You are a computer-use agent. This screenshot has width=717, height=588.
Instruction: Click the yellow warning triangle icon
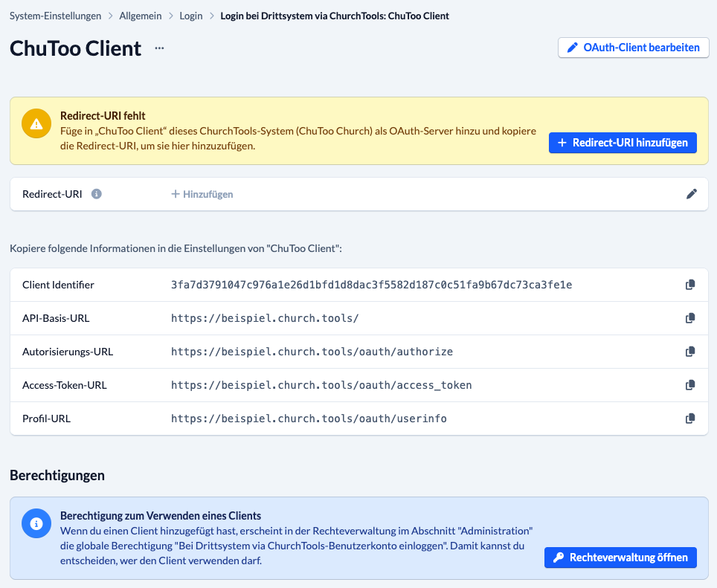coord(33,123)
